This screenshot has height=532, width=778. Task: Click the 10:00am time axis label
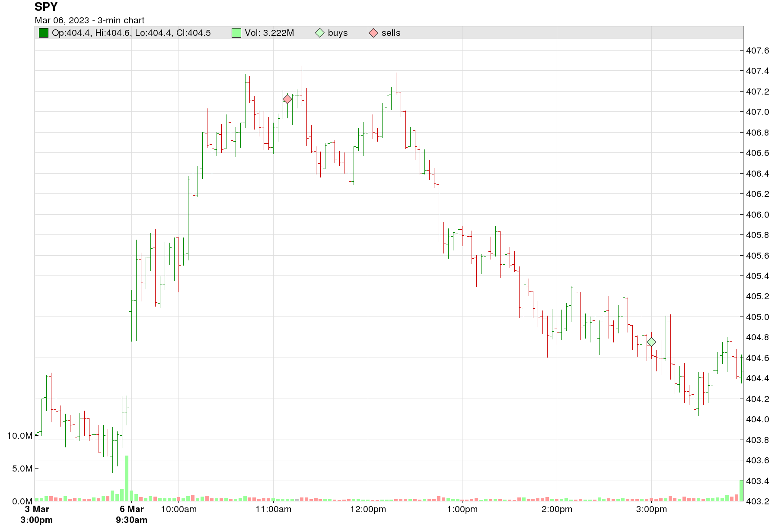pos(179,509)
